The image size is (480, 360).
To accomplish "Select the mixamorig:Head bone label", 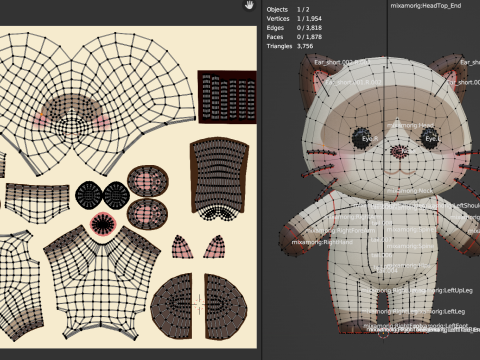I will pyautogui.click(x=410, y=126).
